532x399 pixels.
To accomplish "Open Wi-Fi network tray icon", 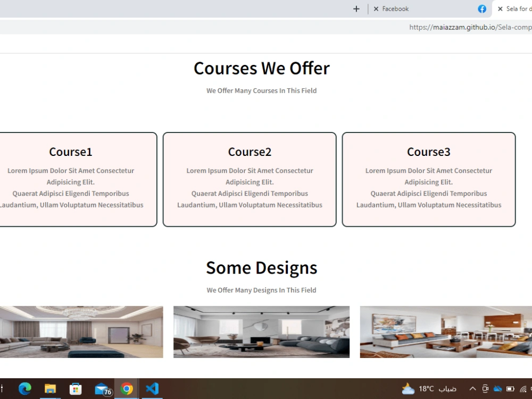I will click(x=523, y=389).
